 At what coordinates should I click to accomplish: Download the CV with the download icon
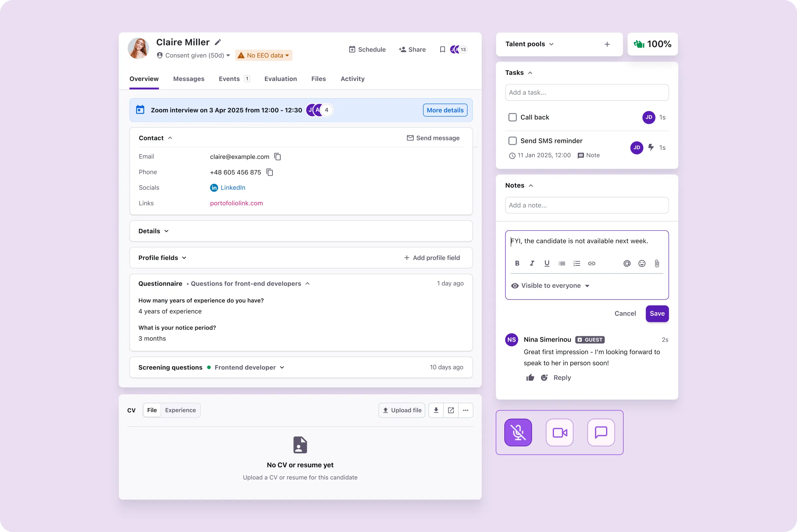pos(436,410)
